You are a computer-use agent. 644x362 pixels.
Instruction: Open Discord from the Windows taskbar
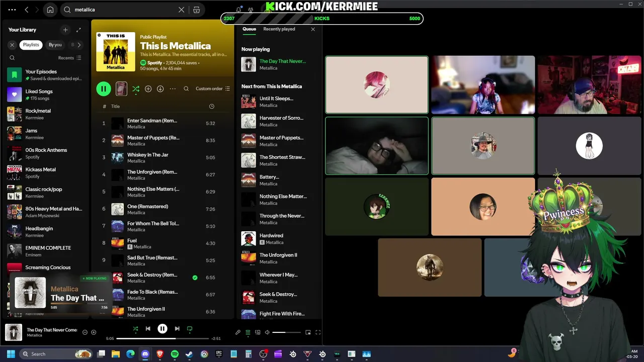(145, 354)
